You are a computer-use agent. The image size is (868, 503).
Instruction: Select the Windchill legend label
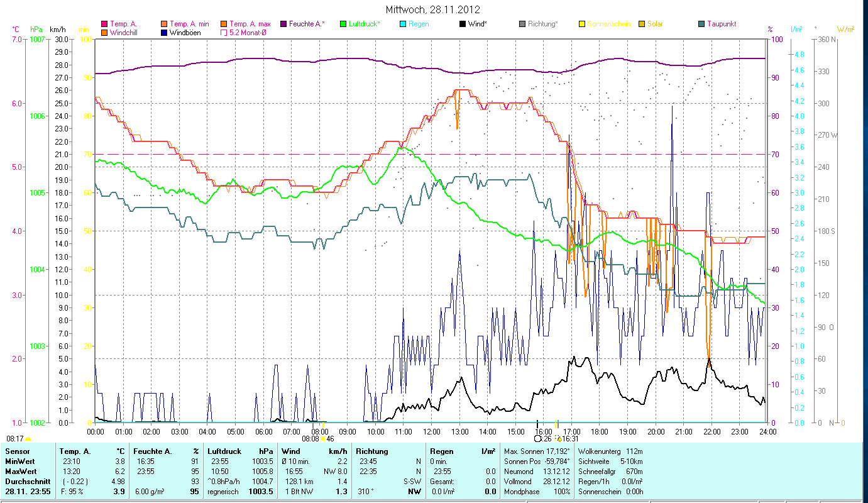pyautogui.click(x=126, y=33)
